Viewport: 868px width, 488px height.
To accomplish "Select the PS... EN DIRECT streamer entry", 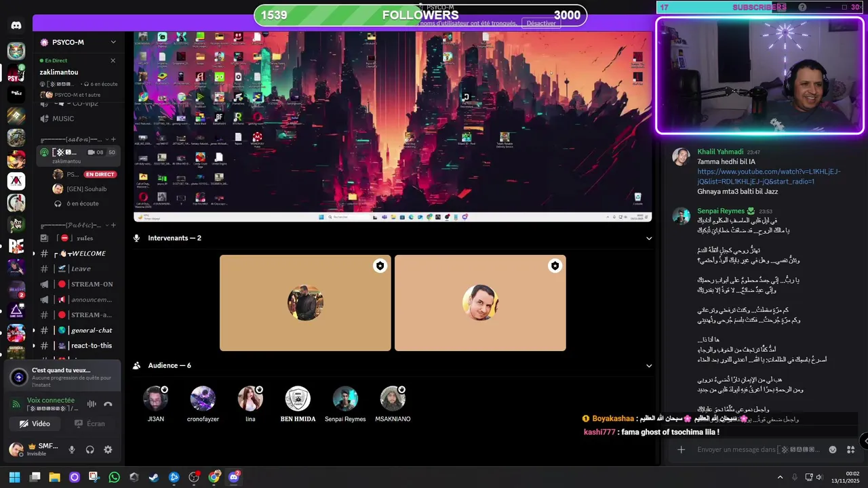I will [85, 174].
